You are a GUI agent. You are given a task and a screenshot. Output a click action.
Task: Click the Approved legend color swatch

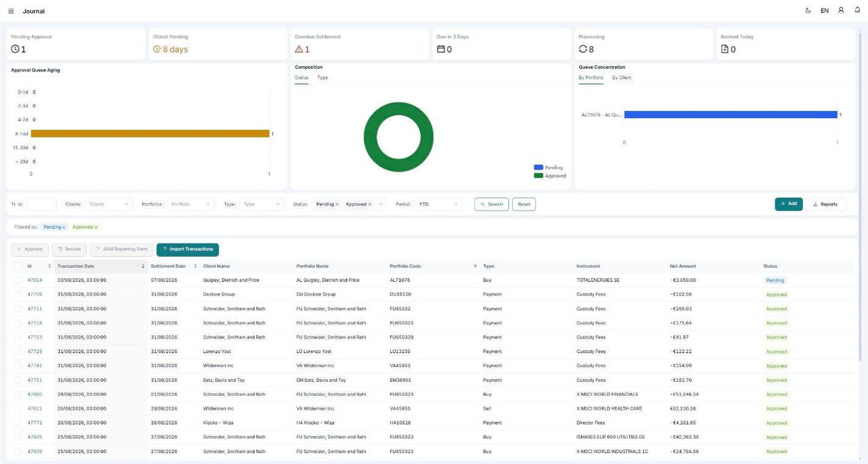tap(538, 175)
